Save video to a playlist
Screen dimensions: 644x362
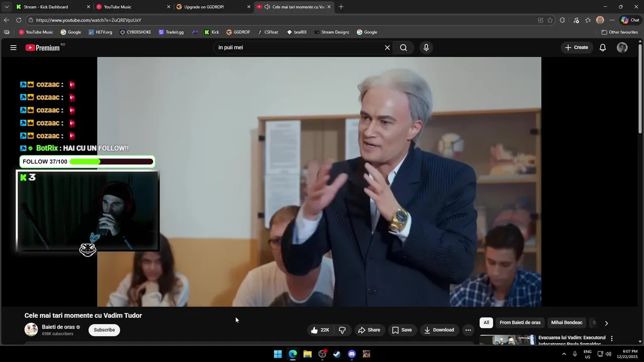pyautogui.click(x=401, y=330)
